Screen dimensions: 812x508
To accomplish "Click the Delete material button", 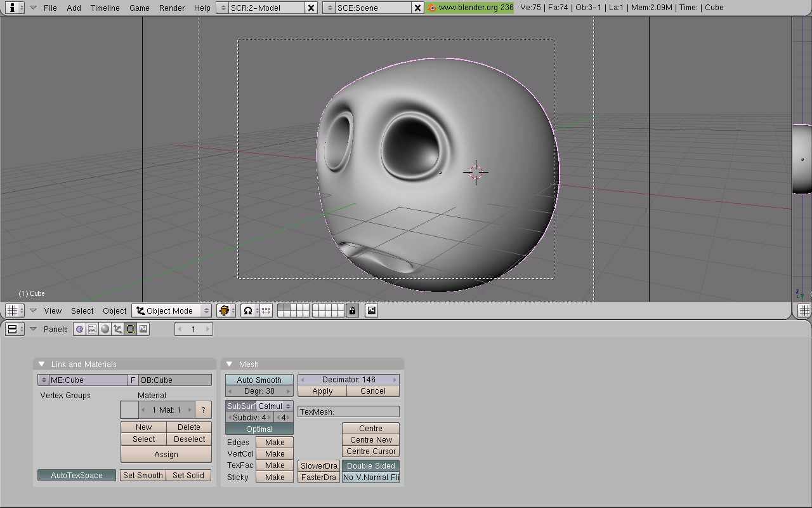I will [189, 427].
